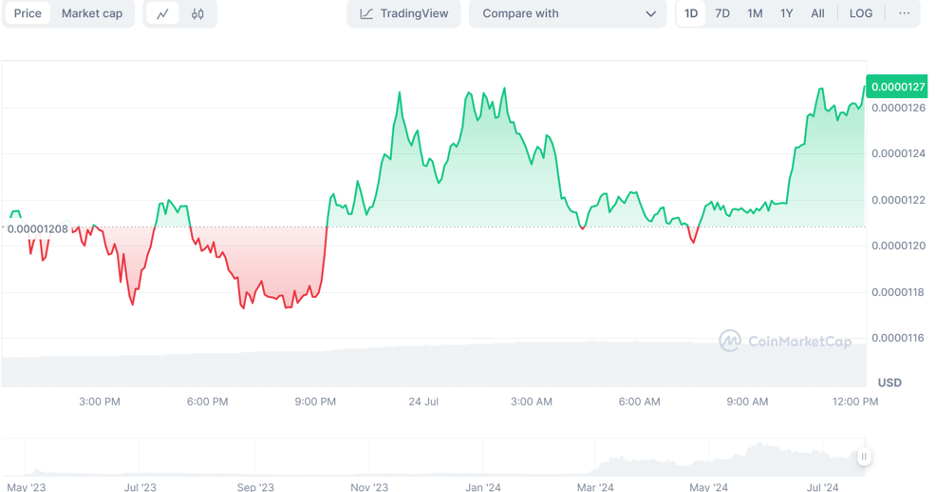Screen dimensions: 936x492
Task: Select the 1M time range
Action: pos(755,13)
